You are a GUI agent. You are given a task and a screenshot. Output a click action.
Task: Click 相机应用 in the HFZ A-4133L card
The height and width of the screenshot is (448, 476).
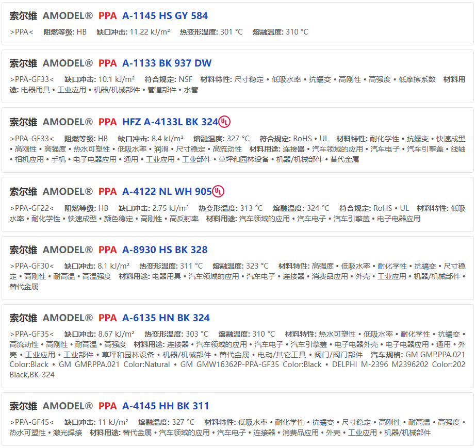click(x=29, y=159)
